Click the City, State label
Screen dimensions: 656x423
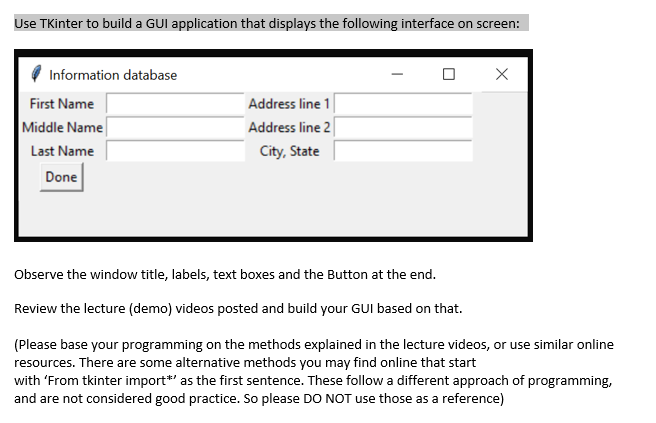[289, 151]
